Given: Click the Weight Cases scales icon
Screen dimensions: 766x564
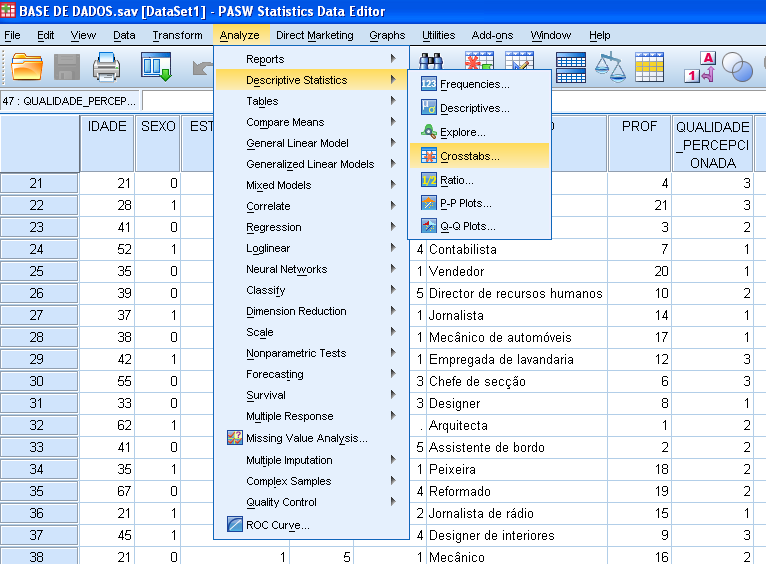Looking at the screenshot, I should coord(610,67).
